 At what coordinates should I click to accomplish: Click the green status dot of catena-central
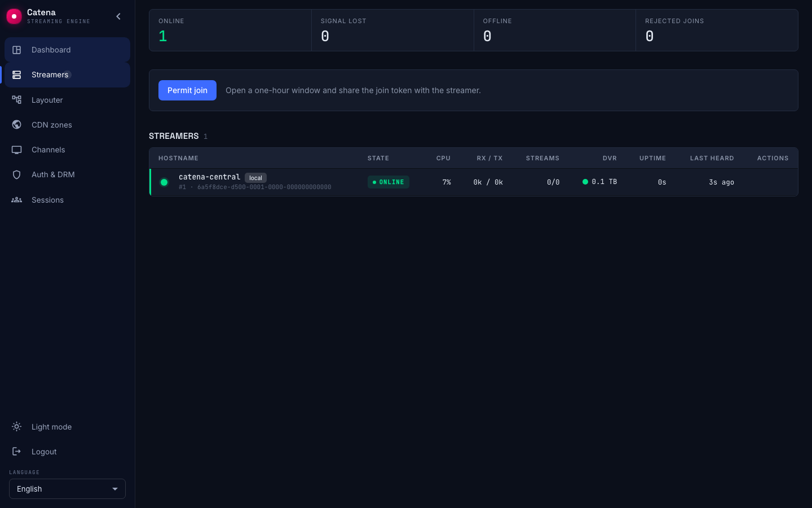click(x=164, y=182)
